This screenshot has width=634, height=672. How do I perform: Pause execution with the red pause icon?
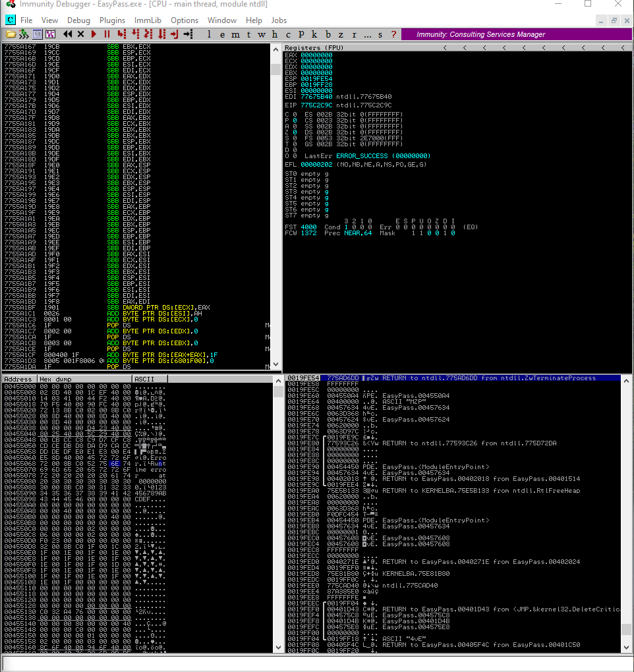107,34
